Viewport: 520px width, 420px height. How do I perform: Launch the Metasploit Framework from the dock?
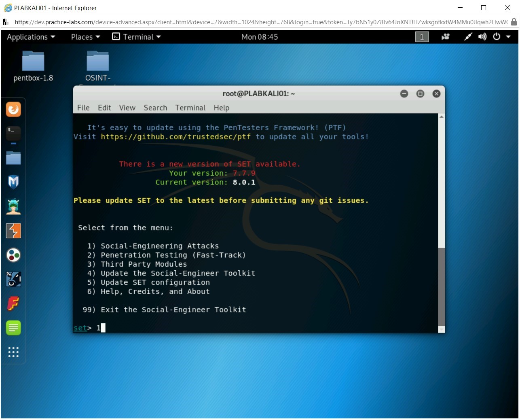click(13, 182)
